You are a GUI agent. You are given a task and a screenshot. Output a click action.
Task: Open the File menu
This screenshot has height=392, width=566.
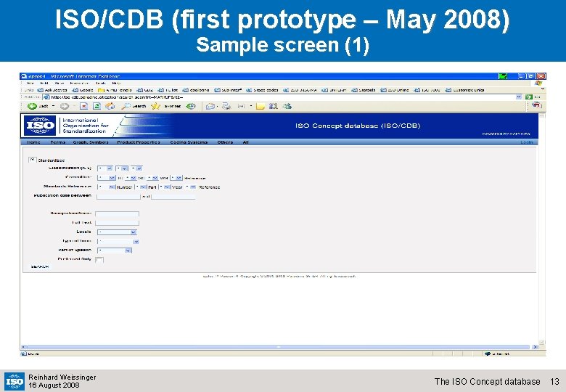click(30, 83)
